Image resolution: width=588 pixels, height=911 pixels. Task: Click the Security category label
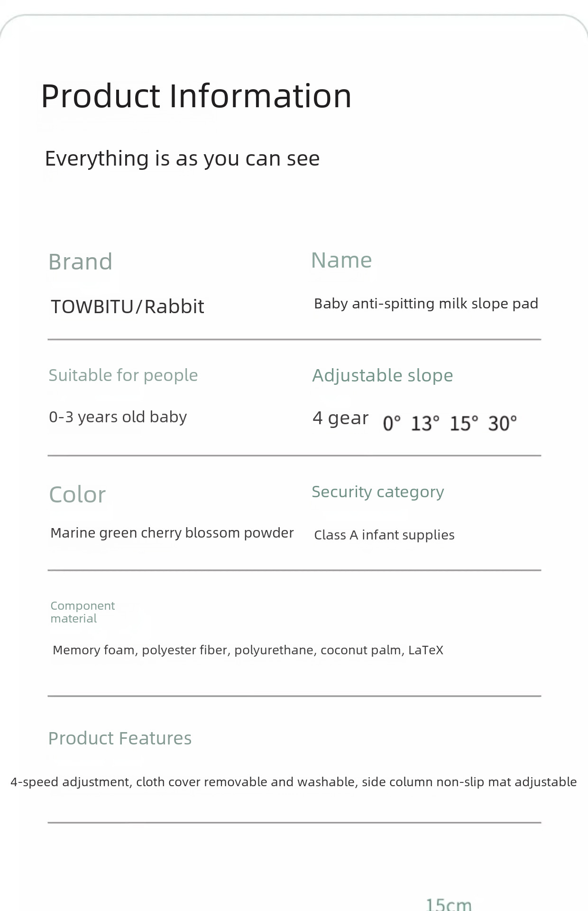click(377, 492)
